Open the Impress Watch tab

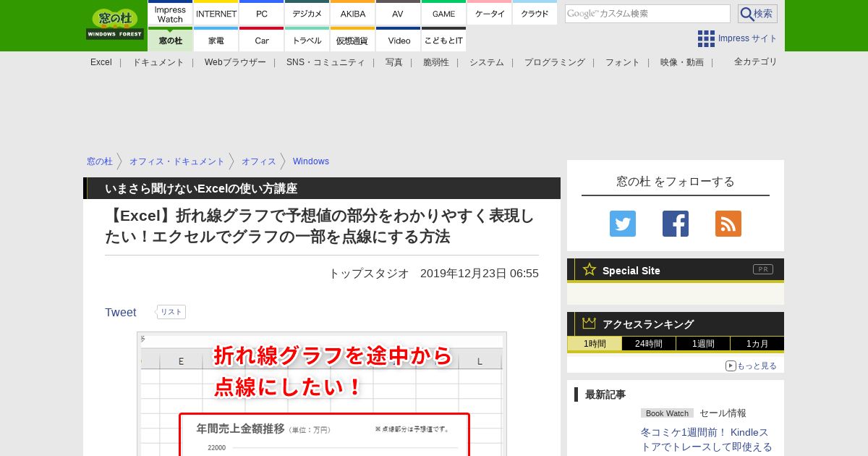point(170,14)
